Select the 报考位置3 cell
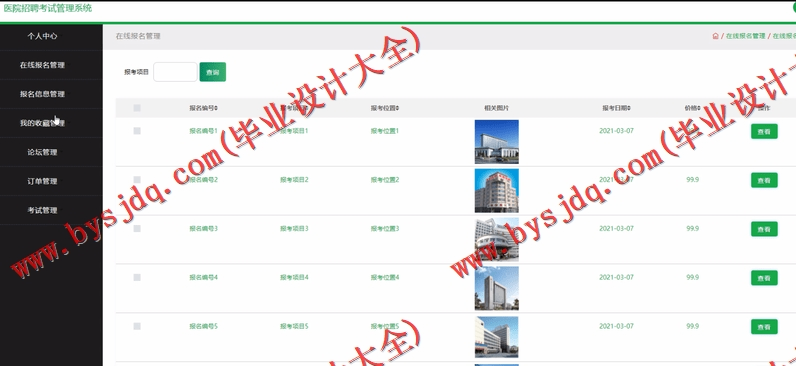The image size is (796, 366). pyautogui.click(x=385, y=228)
